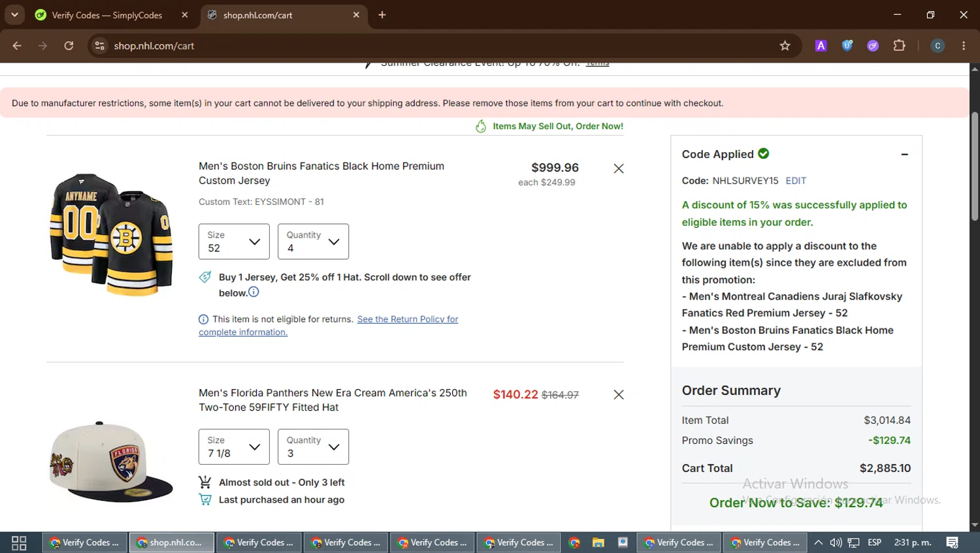Viewport: 980px width, 553px height.
Task: Edit the NHLSURVEY15 promo code
Action: click(796, 181)
